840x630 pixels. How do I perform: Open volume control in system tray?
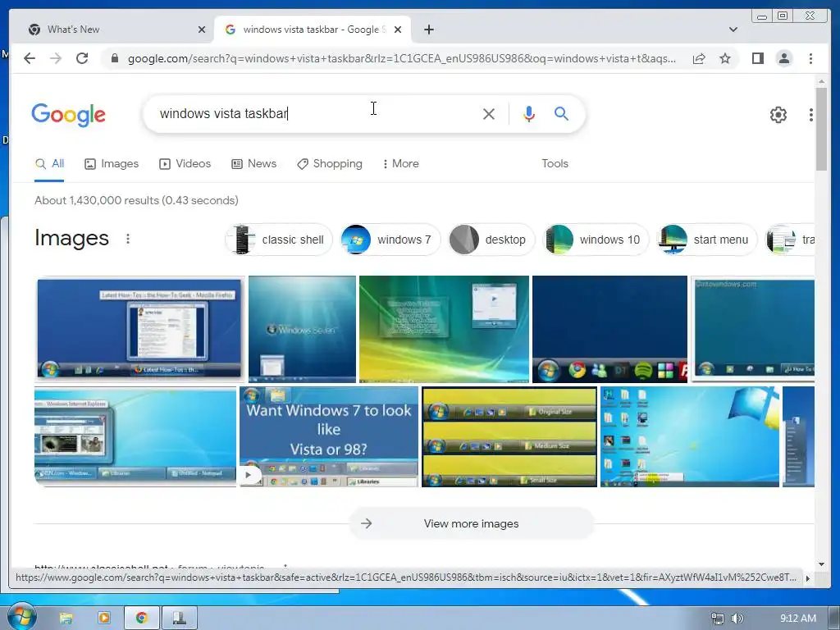[x=737, y=619]
